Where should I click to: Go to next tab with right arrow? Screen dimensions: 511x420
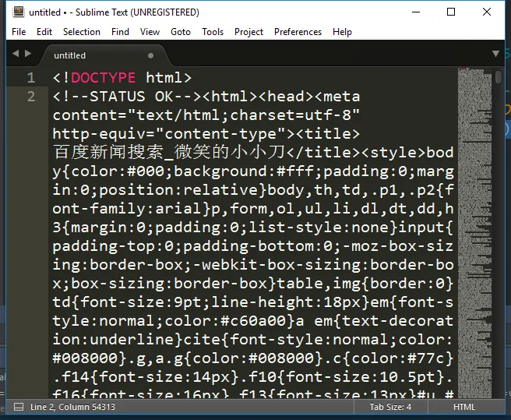pyautogui.click(x=28, y=53)
